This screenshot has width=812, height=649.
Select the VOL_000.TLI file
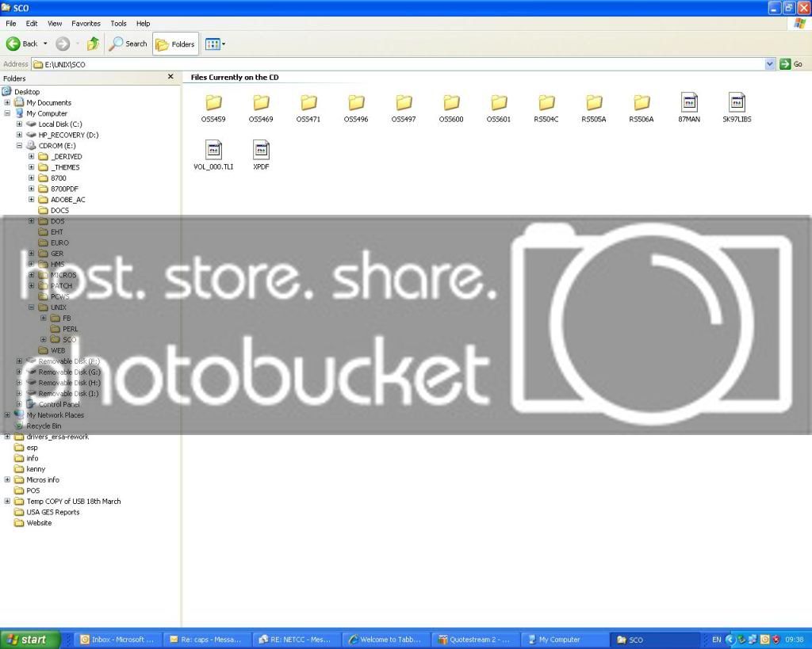213,156
